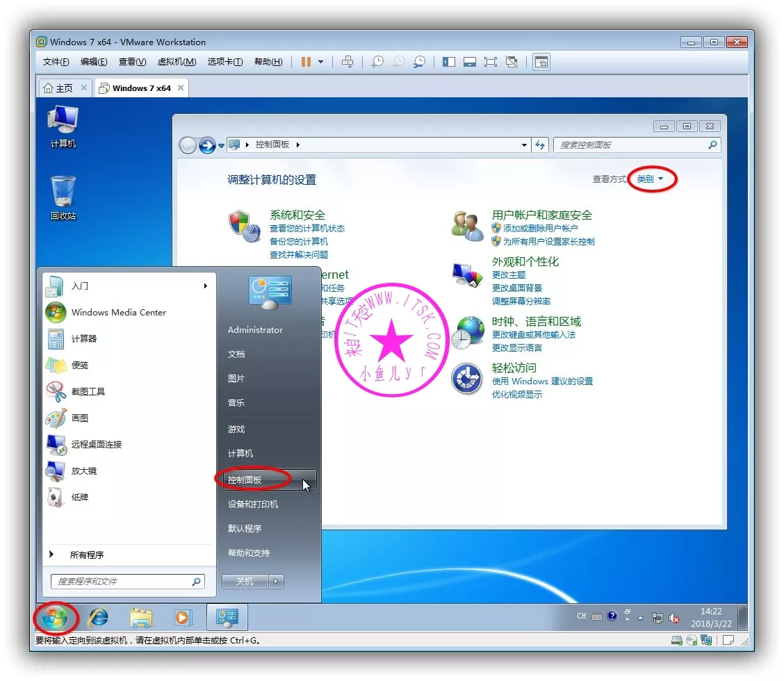Open the Snapshot Manager icon on VMware toolbar
The height and width of the screenshot is (681, 784).
pos(420,62)
